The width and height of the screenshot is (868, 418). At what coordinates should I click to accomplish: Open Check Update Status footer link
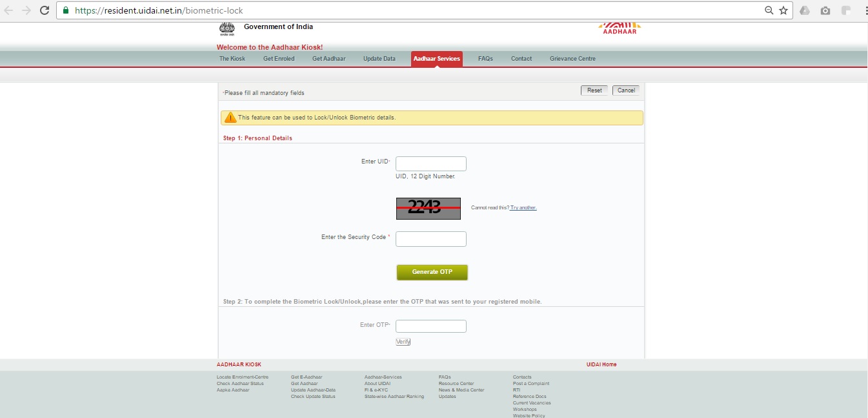coord(313,396)
